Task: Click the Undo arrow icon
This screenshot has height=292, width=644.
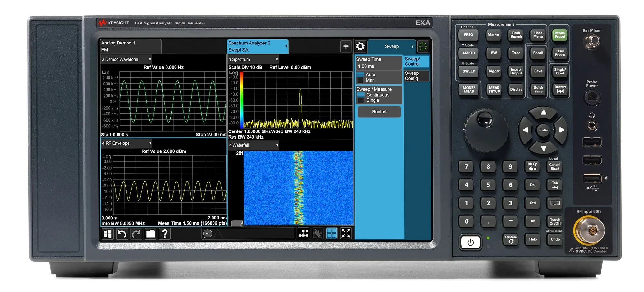Action: (121, 234)
